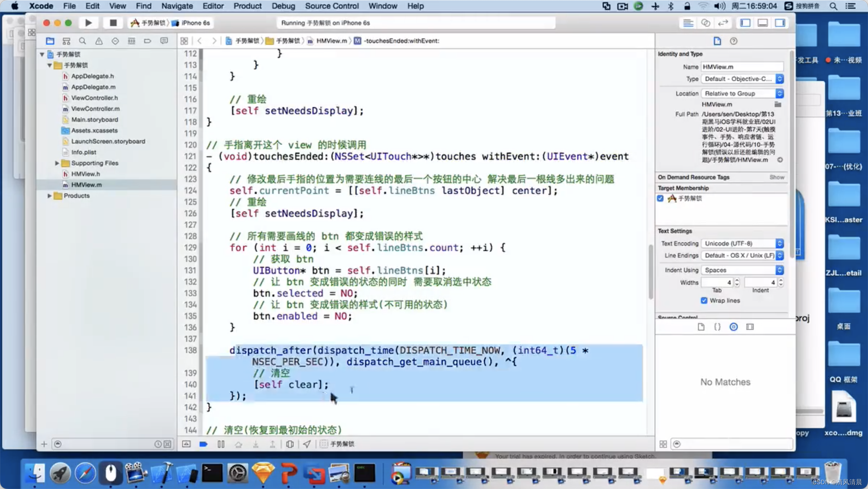Uncheck the 手势解锁 target membership checkbox

click(x=660, y=198)
